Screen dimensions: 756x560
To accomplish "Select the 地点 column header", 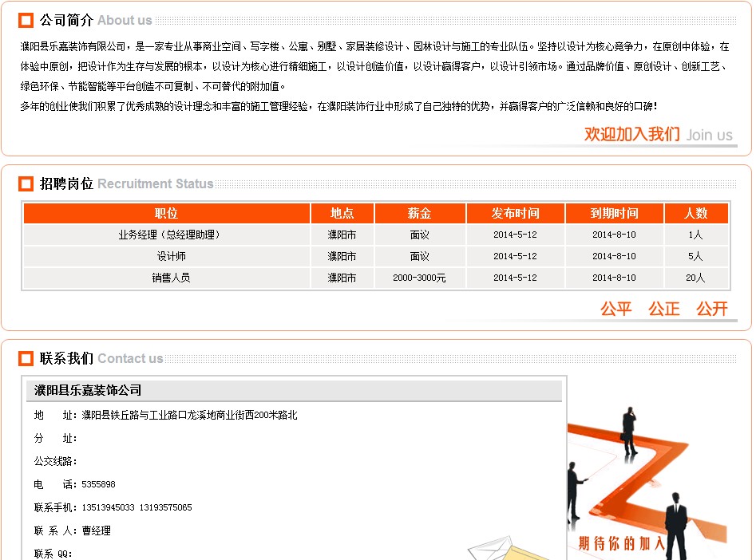I will (342, 213).
